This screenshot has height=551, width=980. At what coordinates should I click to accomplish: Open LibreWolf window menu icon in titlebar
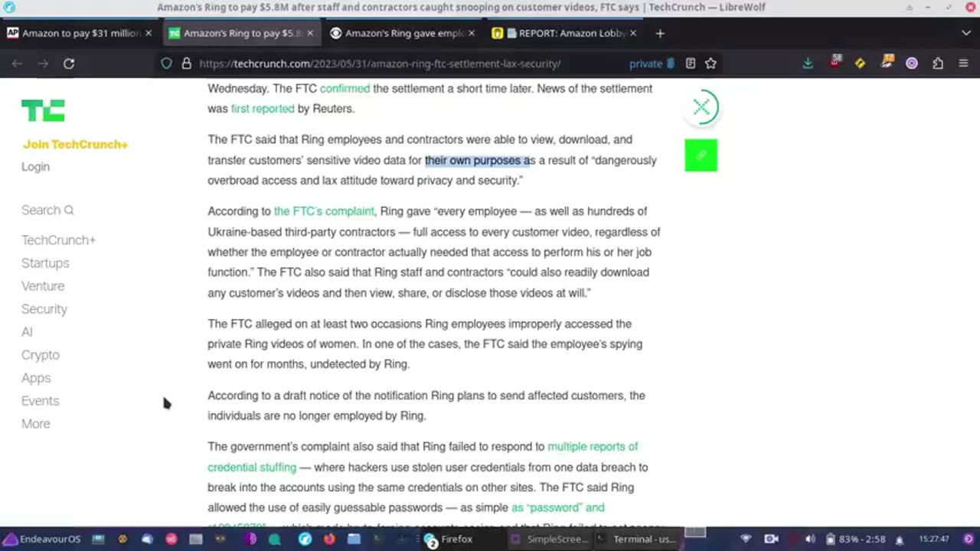point(10,7)
